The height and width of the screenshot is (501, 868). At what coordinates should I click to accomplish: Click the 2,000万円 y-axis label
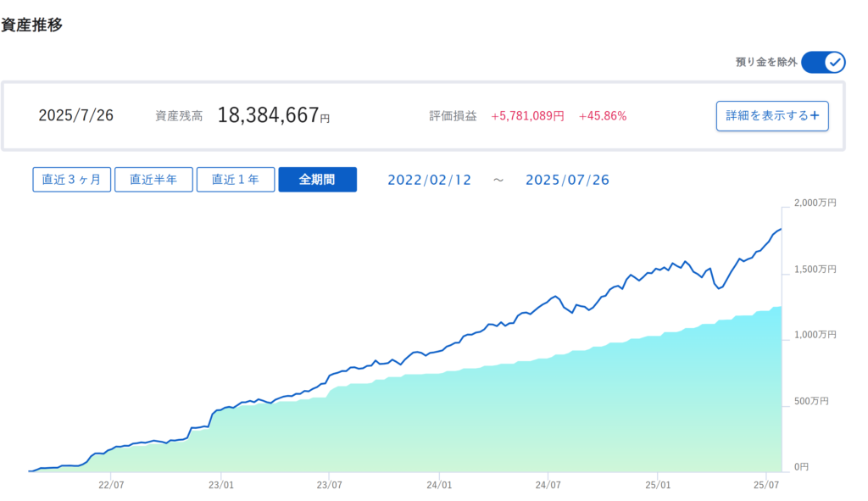[x=815, y=203]
